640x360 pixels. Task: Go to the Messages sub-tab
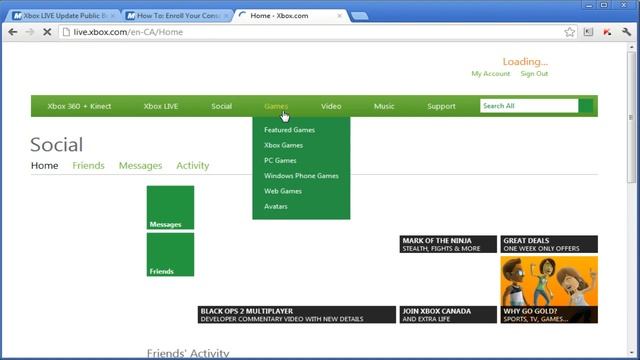point(140,165)
